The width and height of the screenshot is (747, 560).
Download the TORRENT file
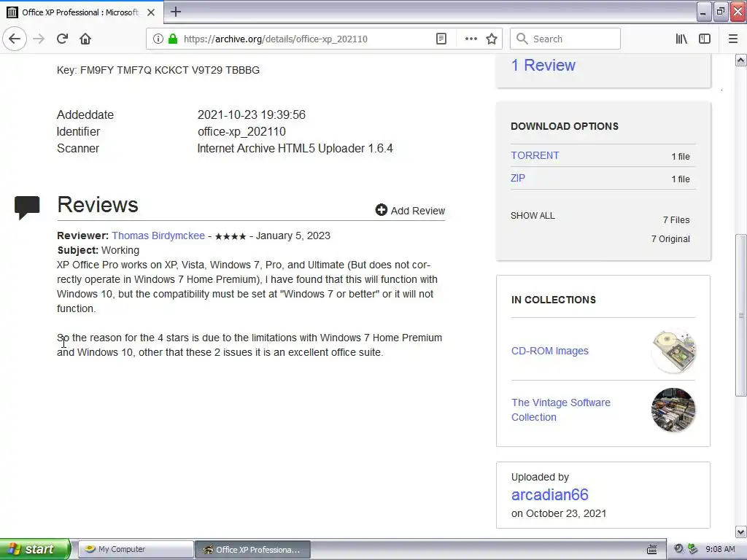click(535, 156)
